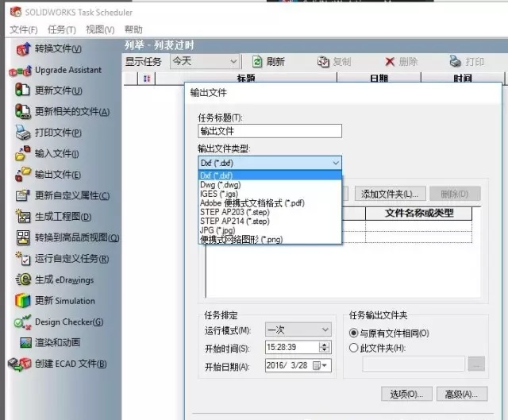This screenshot has height=420, width=508.
Task: Open Create ECAD Files (创建 ECAD 文件) icon
Action: [19, 364]
